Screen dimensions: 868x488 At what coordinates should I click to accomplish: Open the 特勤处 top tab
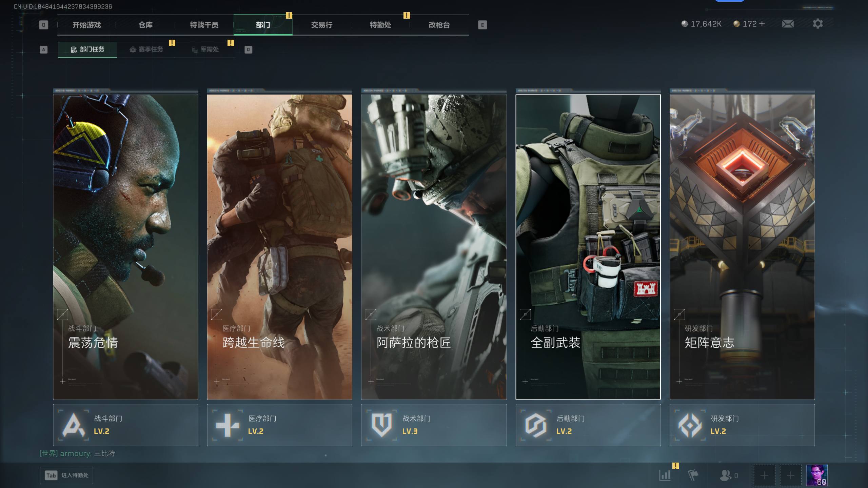pyautogui.click(x=380, y=25)
